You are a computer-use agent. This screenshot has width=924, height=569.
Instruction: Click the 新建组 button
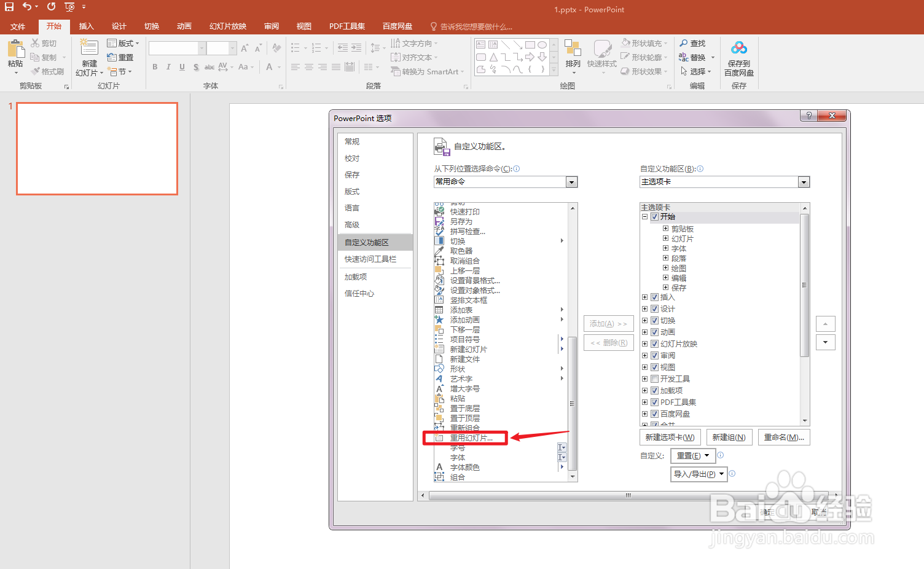pos(729,437)
